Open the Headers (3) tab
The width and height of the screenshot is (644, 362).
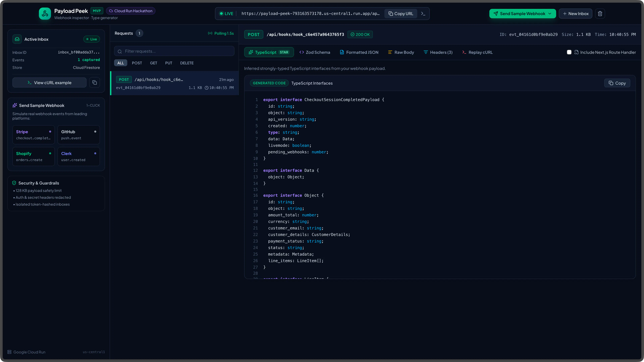coord(438,52)
